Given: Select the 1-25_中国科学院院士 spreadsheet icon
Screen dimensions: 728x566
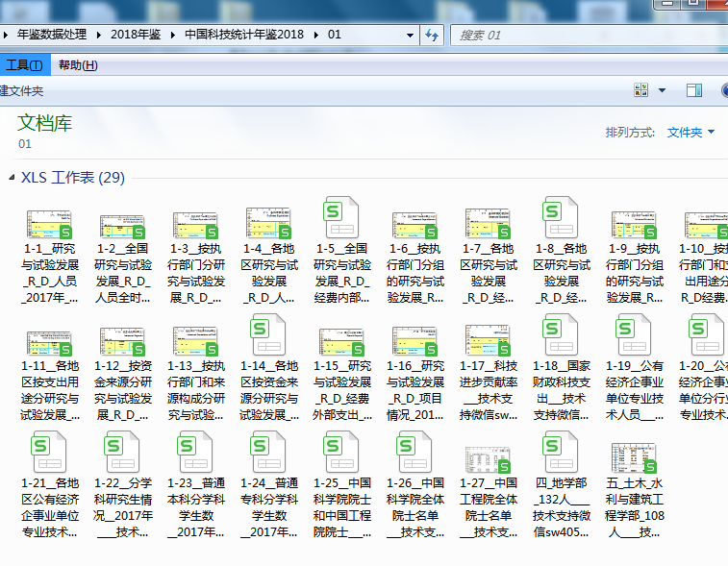Looking at the screenshot, I should point(341,452).
